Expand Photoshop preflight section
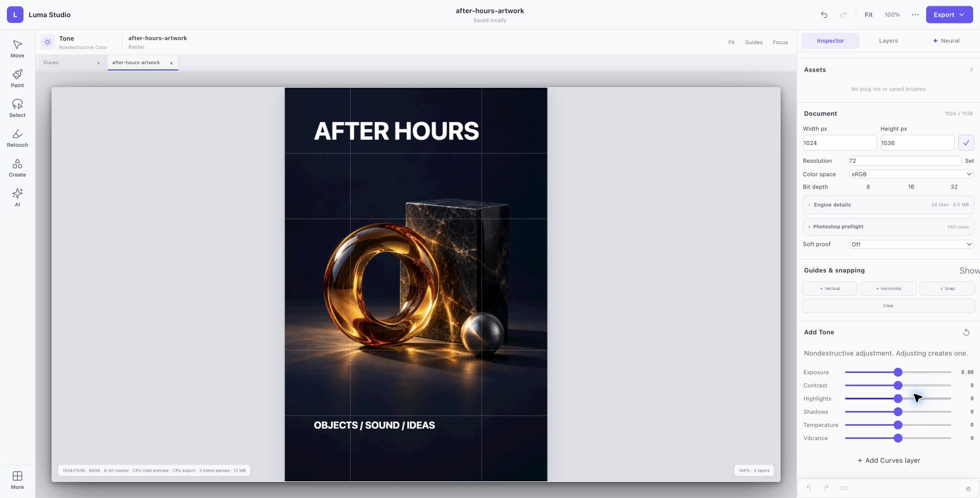The image size is (980, 498). 888,227
